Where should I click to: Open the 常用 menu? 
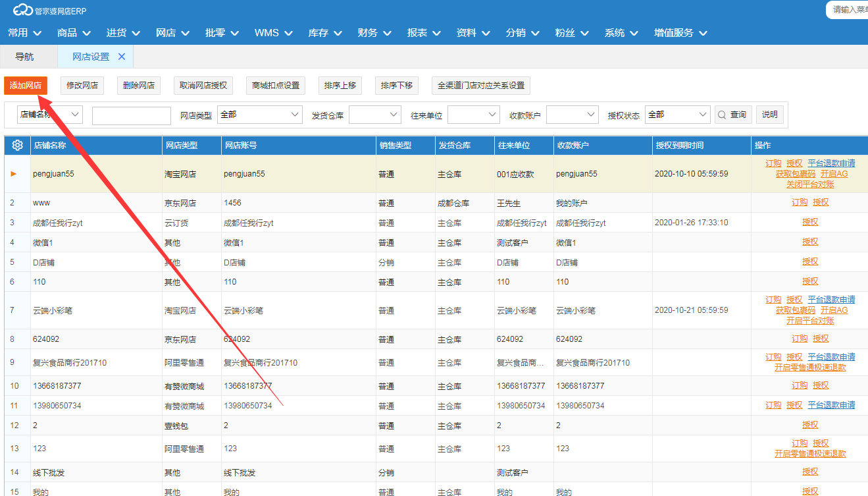click(25, 33)
